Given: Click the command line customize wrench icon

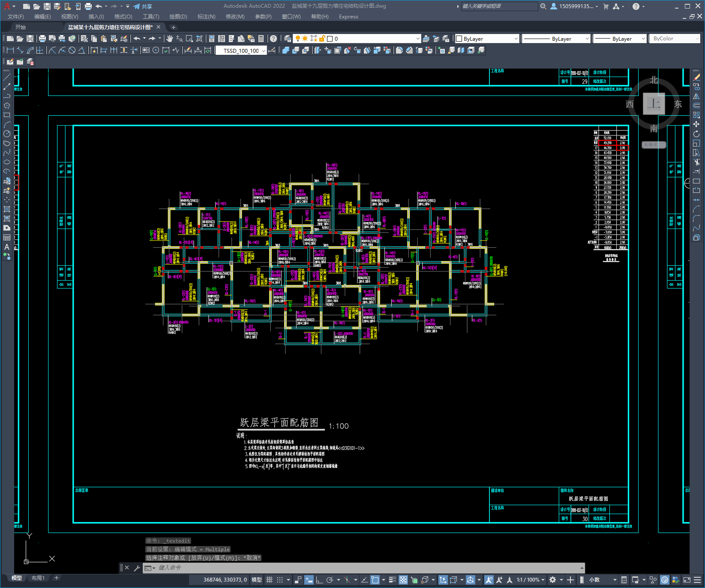Looking at the screenshot, I should coord(137,568).
